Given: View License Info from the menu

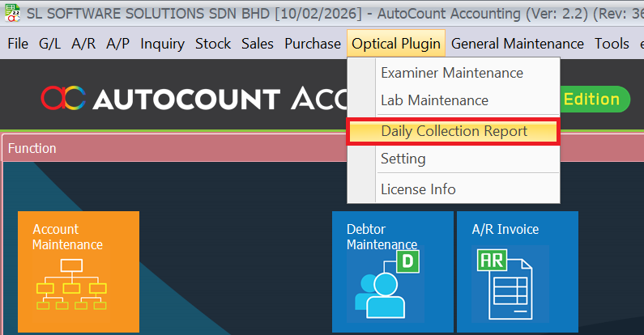Looking at the screenshot, I should (418, 189).
